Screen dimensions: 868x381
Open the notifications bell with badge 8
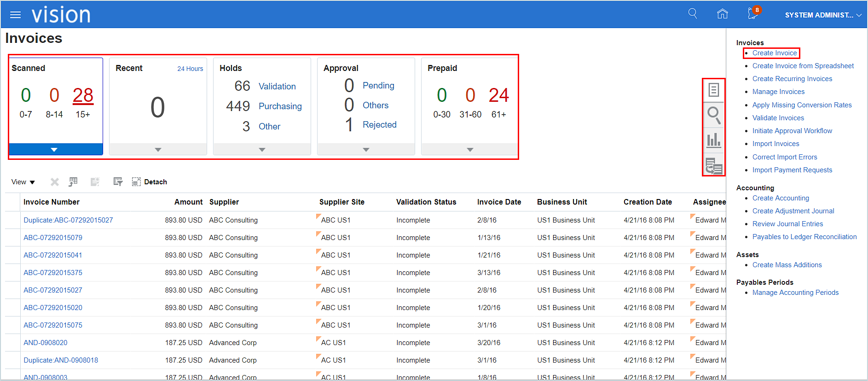753,14
